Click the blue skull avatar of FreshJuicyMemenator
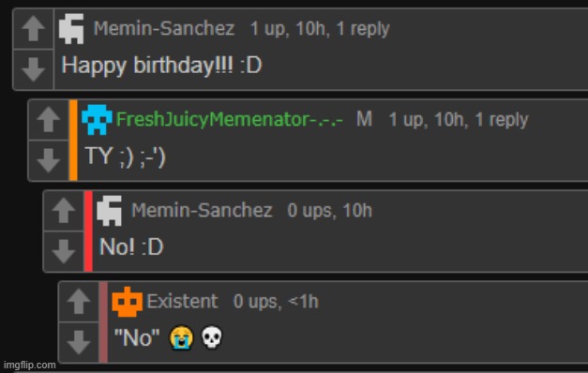The height and width of the screenshot is (373, 588). pos(97,120)
